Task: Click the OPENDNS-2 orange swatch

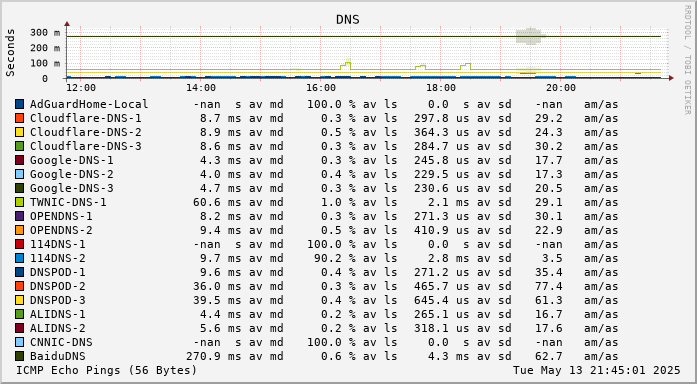Action: [20, 230]
